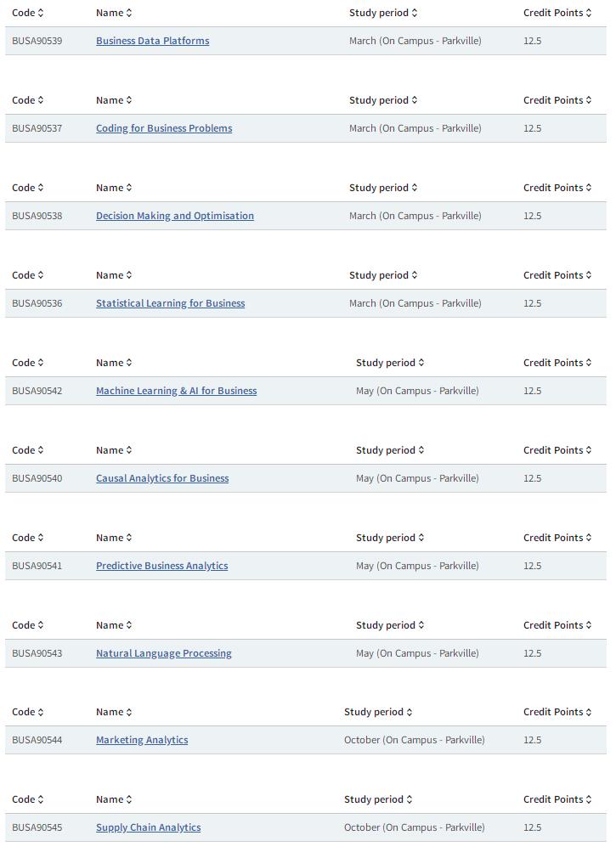Open the Natural Language Processing link
Screen dimensions: 616x858
click(x=164, y=653)
